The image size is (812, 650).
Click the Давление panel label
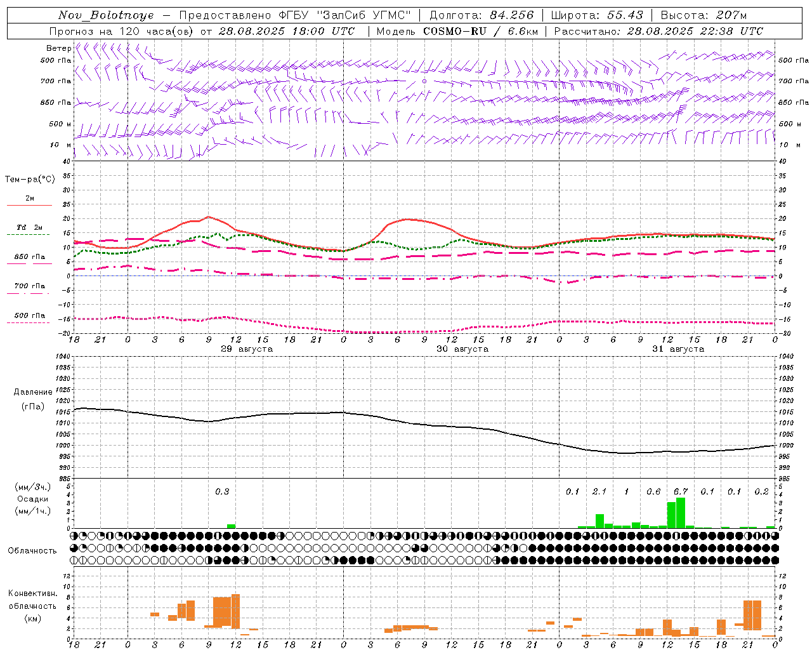tap(33, 392)
